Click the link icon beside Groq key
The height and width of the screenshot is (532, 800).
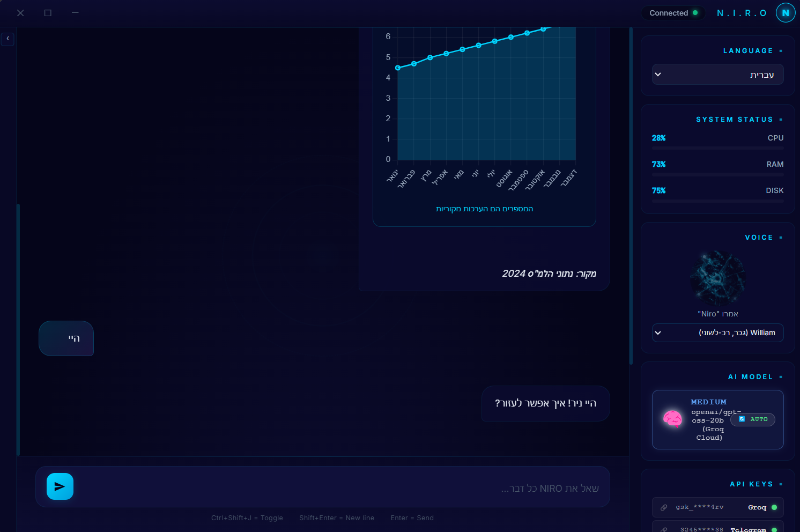(664, 507)
